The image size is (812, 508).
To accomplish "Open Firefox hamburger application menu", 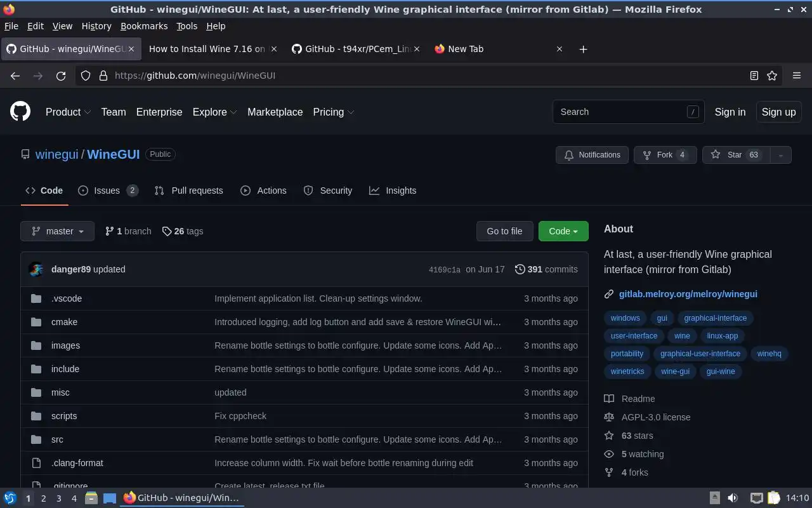I will (797, 76).
